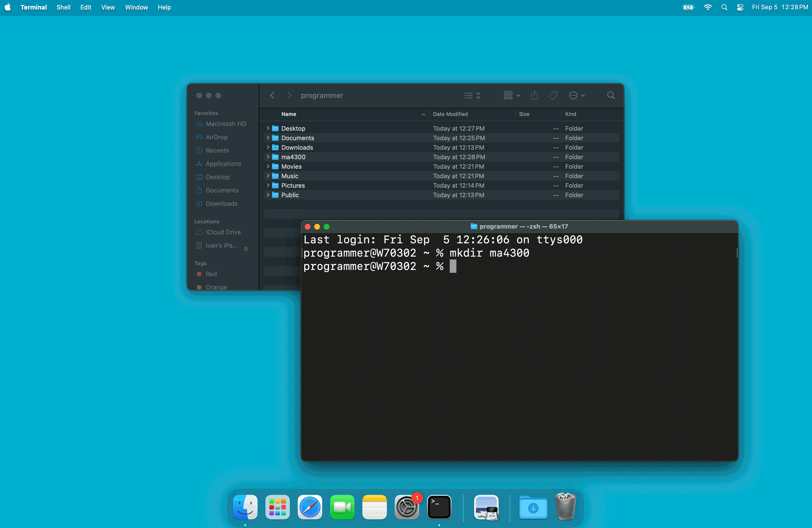812x528 pixels.
Task: Open the Shell menu
Action: coord(63,7)
